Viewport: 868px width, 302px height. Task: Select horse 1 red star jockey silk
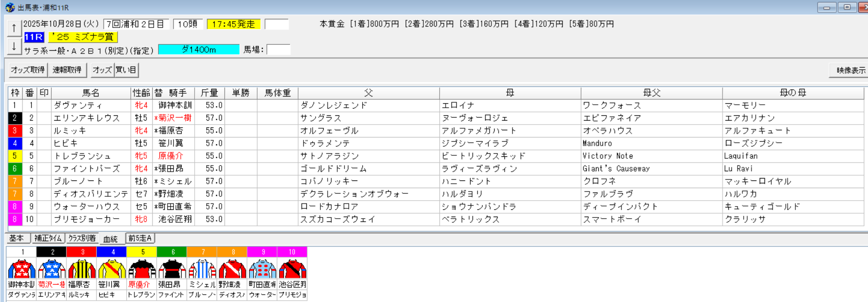22,269
